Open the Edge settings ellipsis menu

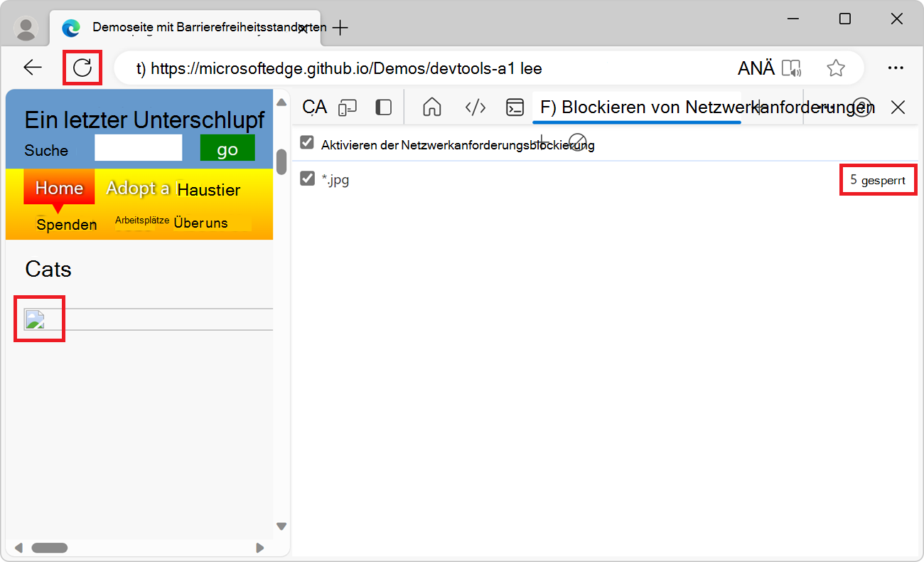[896, 68]
